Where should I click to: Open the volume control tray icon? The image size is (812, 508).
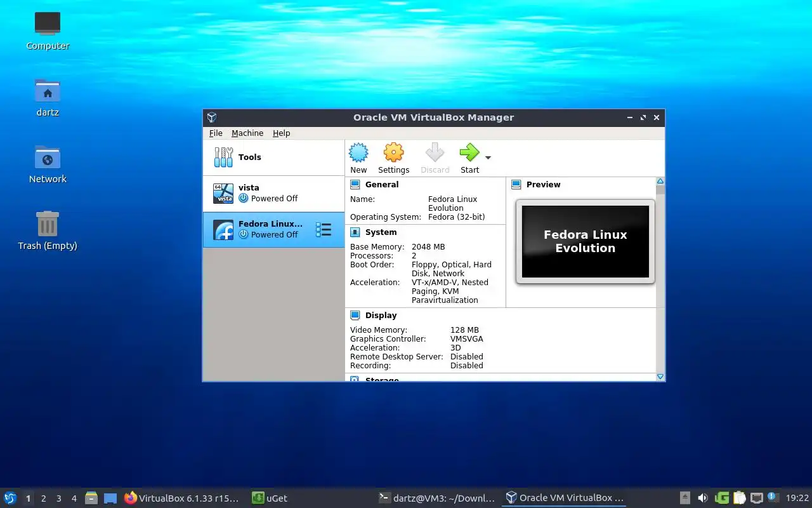tap(702, 498)
